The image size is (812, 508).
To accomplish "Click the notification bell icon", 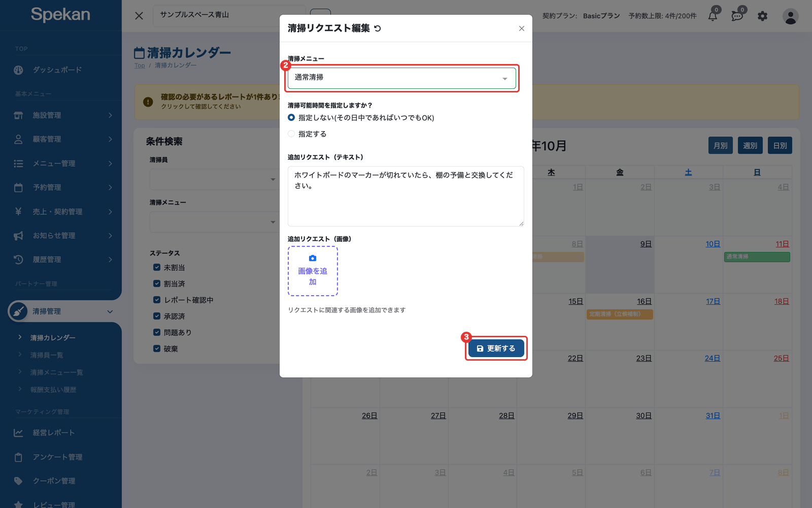I will click(x=713, y=16).
